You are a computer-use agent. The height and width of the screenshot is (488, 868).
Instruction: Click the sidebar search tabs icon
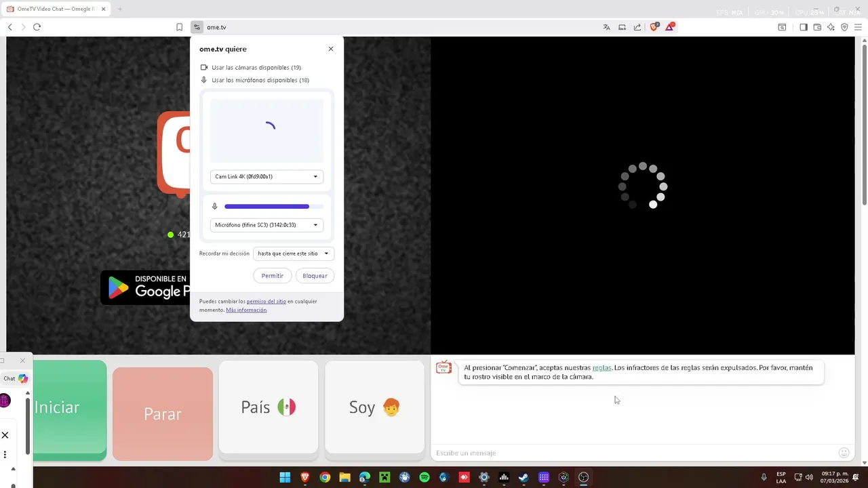click(x=782, y=27)
